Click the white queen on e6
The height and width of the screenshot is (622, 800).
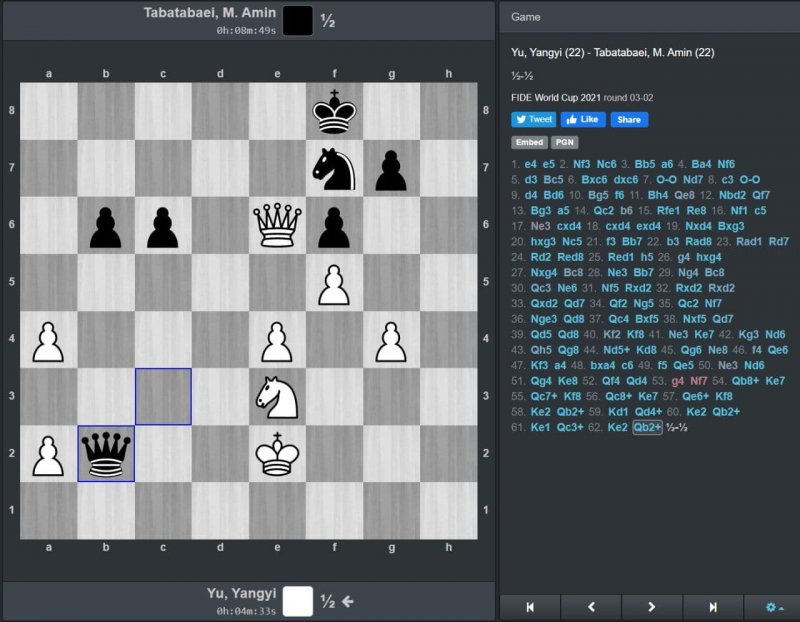point(277,225)
